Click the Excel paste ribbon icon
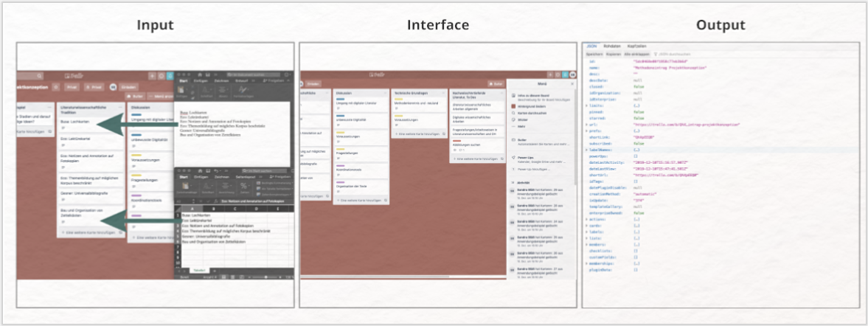The height and width of the screenshot is (326, 868). pos(186,186)
